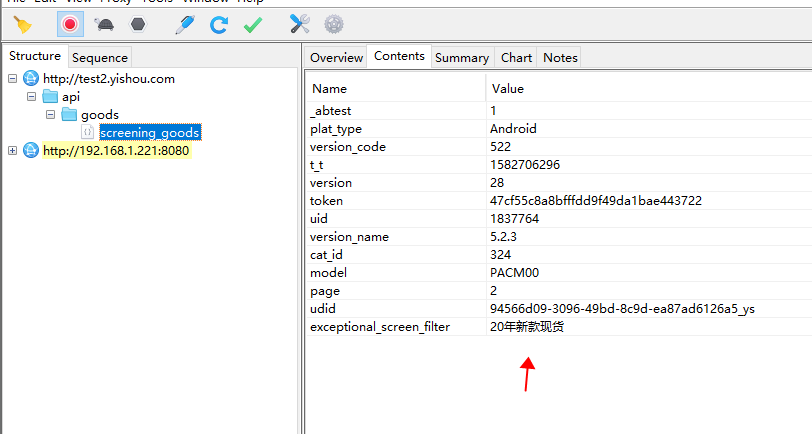Click the api folder icon
This screenshot has width=812, height=434.
(x=50, y=96)
